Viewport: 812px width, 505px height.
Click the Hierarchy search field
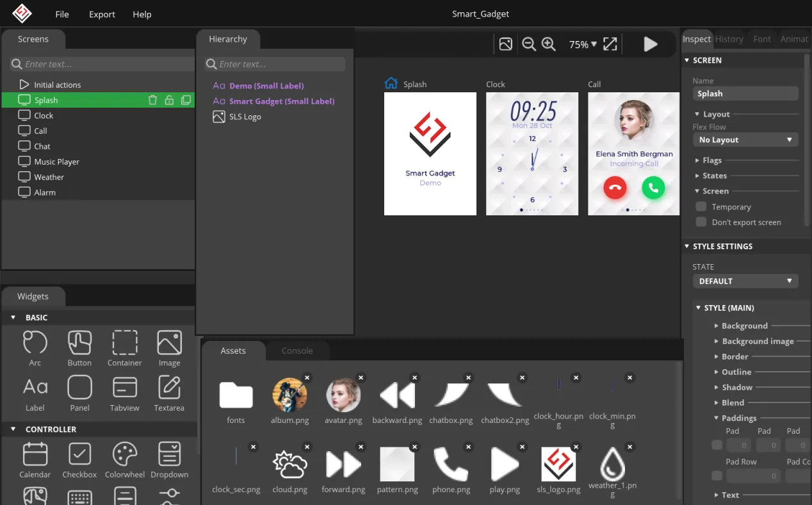[x=275, y=64]
